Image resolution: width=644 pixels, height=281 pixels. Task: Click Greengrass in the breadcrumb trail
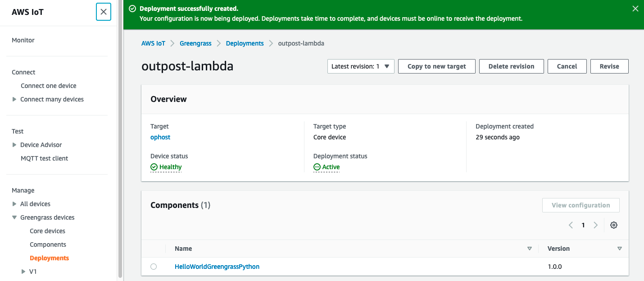(195, 43)
